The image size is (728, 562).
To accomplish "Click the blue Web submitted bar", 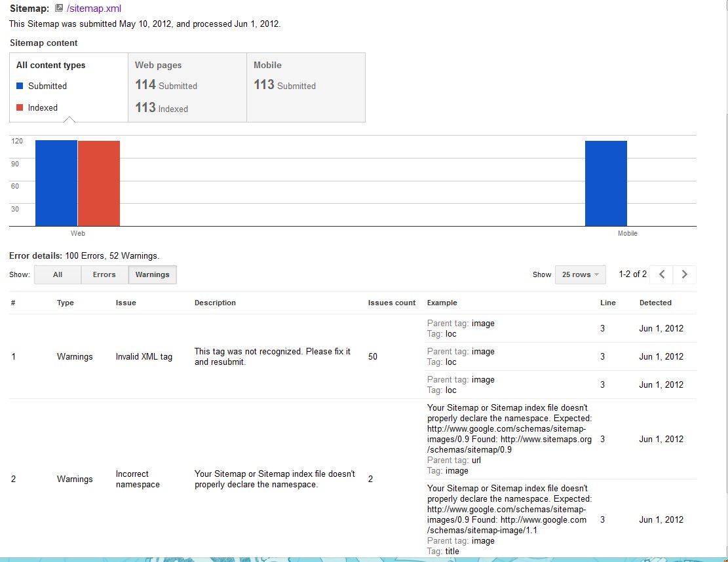I will [56, 183].
